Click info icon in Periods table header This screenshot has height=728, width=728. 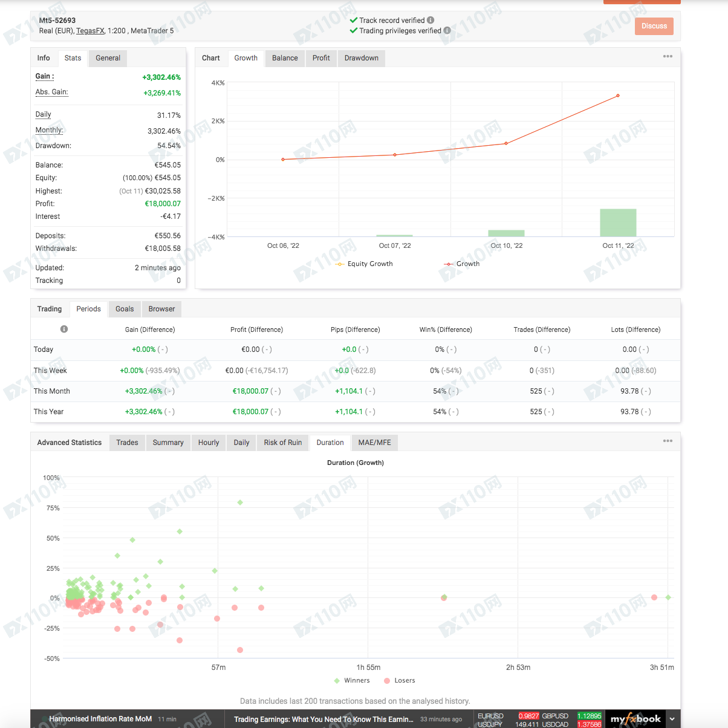click(64, 329)
